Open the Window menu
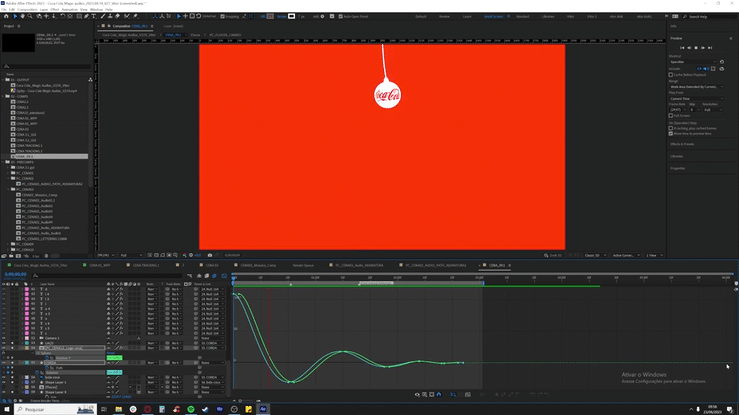739x415 pixels. (x=96, y=9)
